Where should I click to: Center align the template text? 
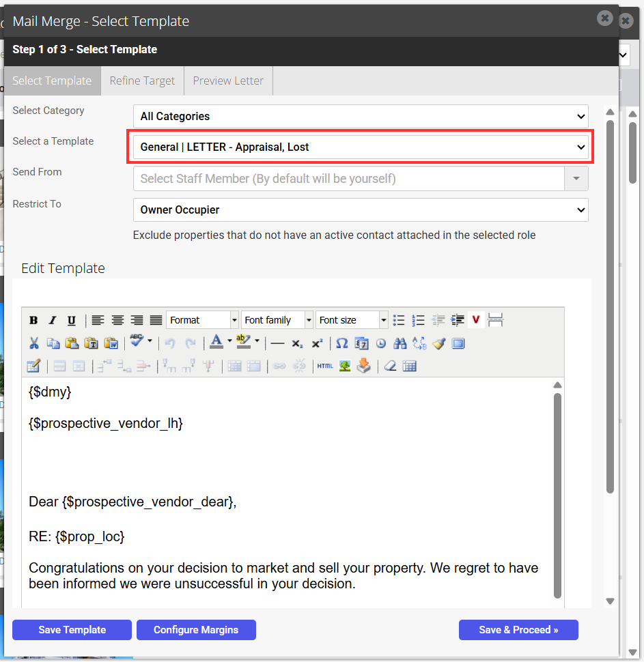[117, 321]
